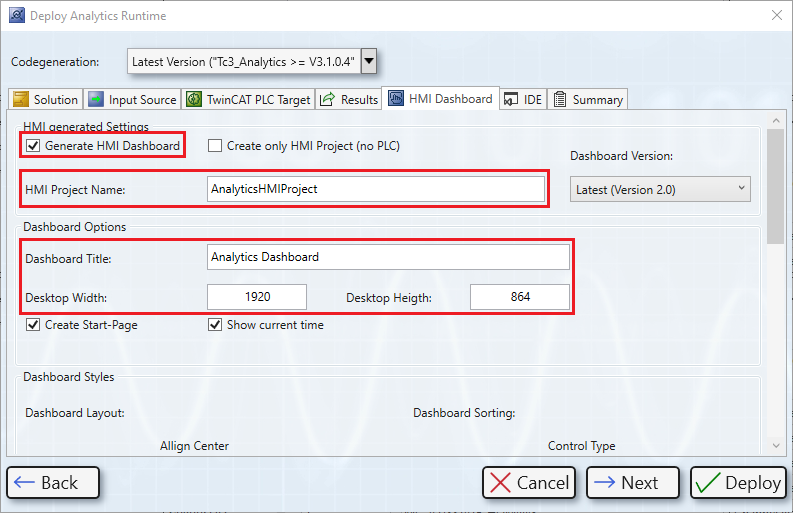Open the Codegeneration version dropdown
This screenshot has height=513, width=793.
click(369, 62)
